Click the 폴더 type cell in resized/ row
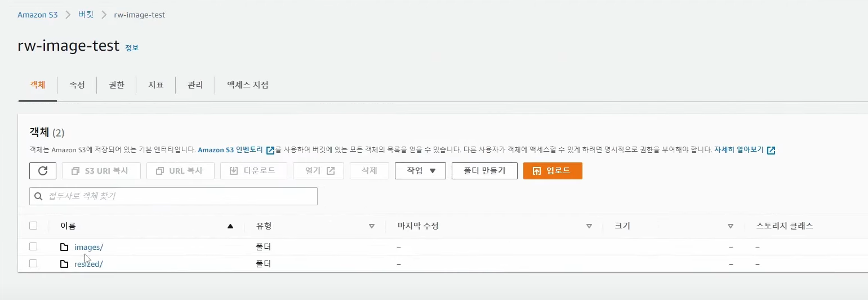This screenshot has width=868, height=300. pos(264,264)
